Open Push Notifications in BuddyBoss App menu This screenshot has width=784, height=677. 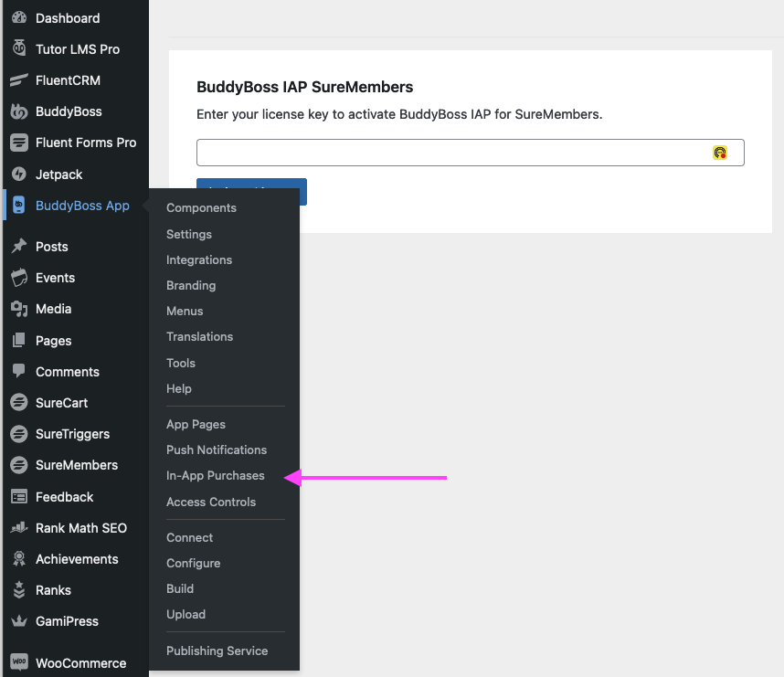click(217, 450)
